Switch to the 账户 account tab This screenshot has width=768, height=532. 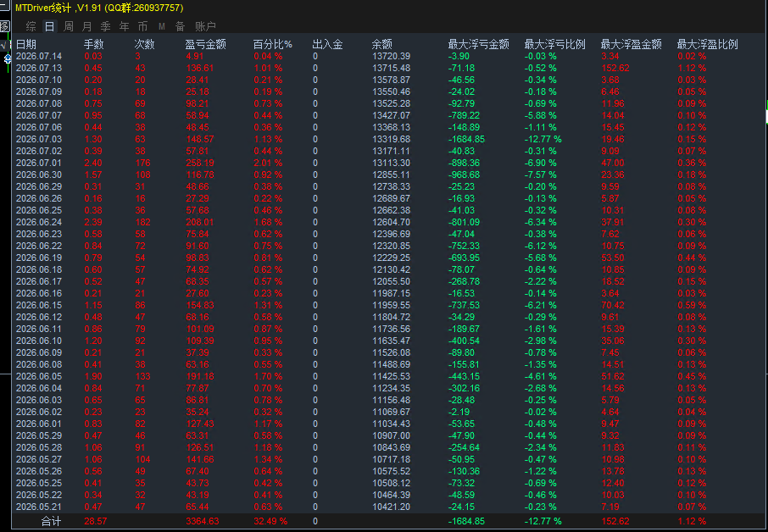pyautogui.click(x=205, y=26)
